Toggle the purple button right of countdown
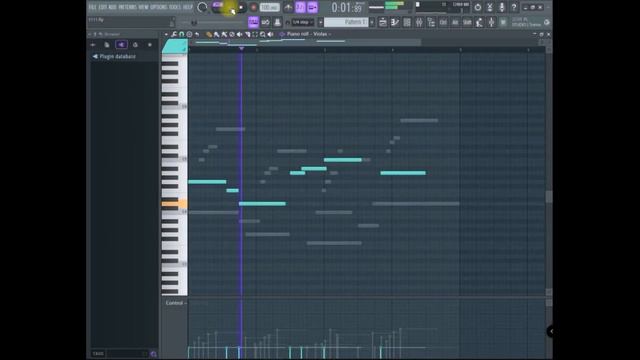The image size is (640, 360). [x=313, y=7]
